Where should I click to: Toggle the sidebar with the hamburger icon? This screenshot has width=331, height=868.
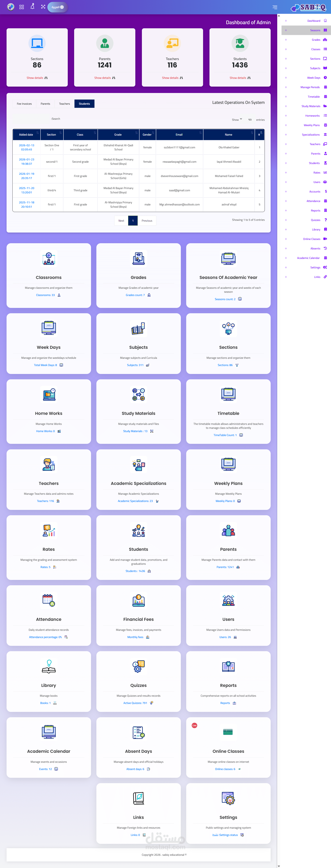(275, 7)
